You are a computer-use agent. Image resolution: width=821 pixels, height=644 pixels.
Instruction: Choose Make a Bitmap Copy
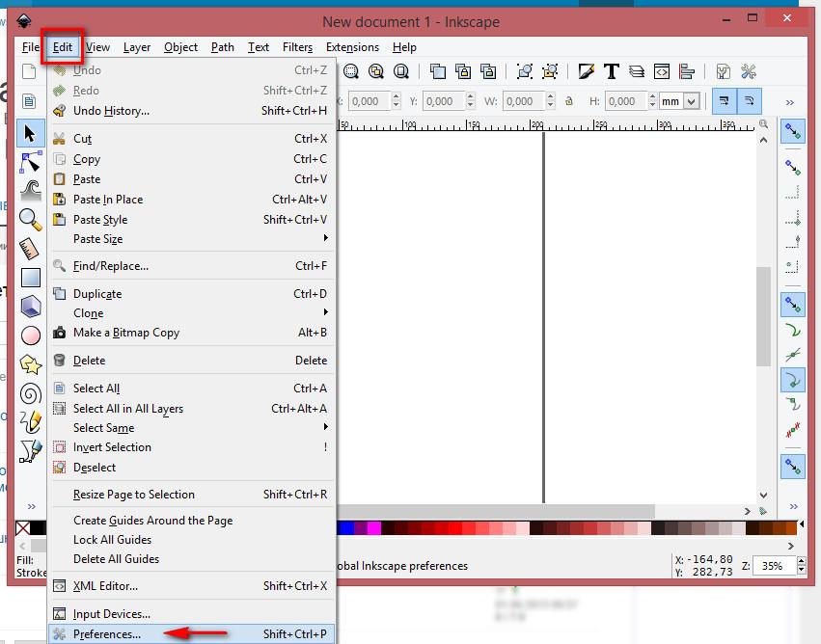[191, 333]
